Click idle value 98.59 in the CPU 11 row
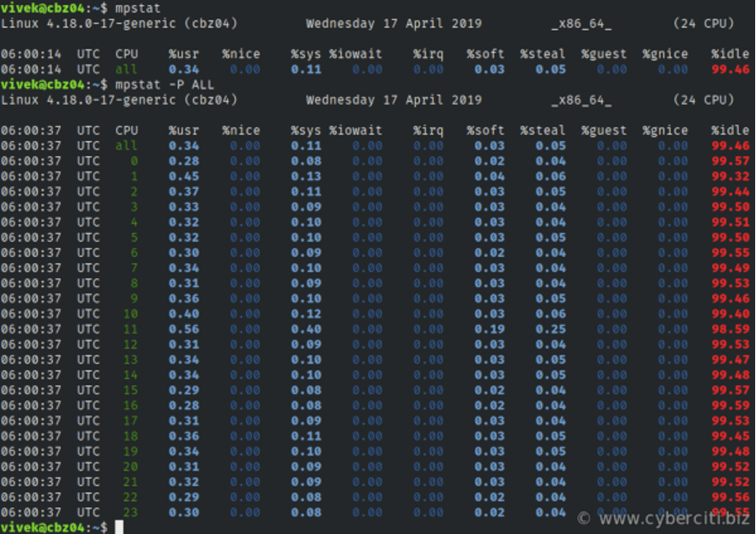Viewport: 756px width, 534px height. [x=731, y=329]
